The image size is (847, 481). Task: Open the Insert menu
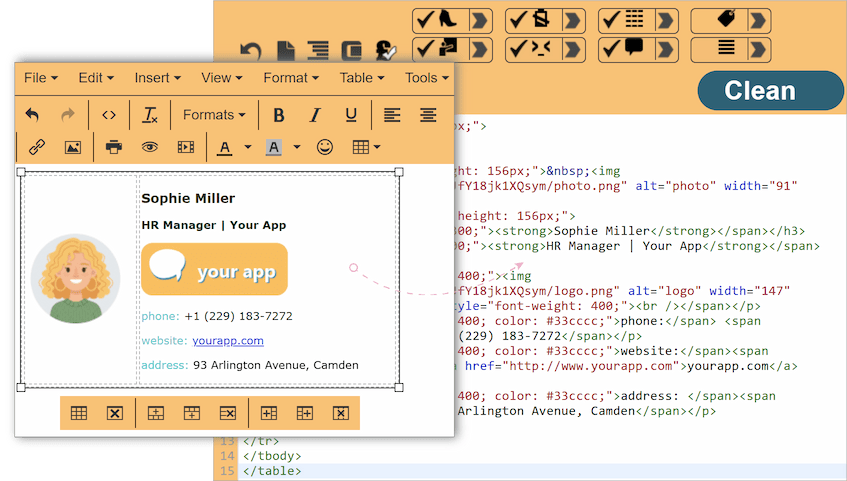coord(157,78)
